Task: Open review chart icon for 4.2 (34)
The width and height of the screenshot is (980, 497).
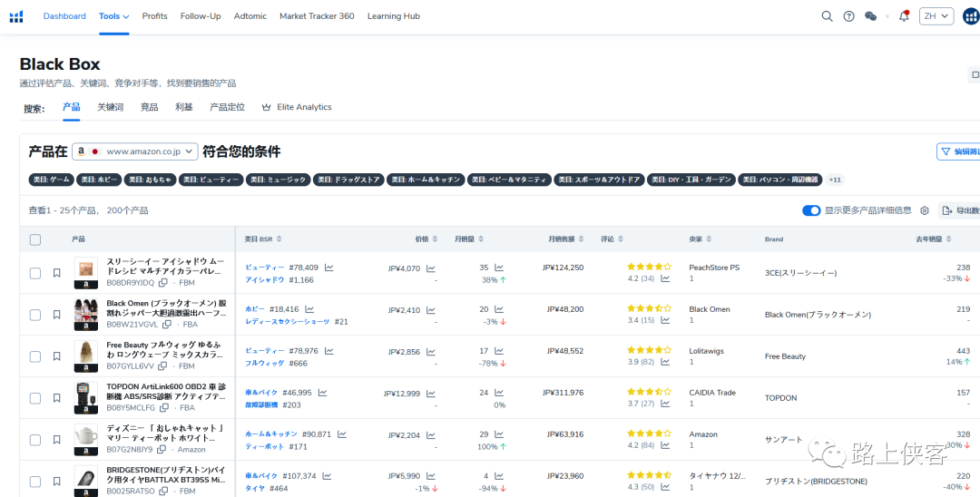Action: coord(665,278)
